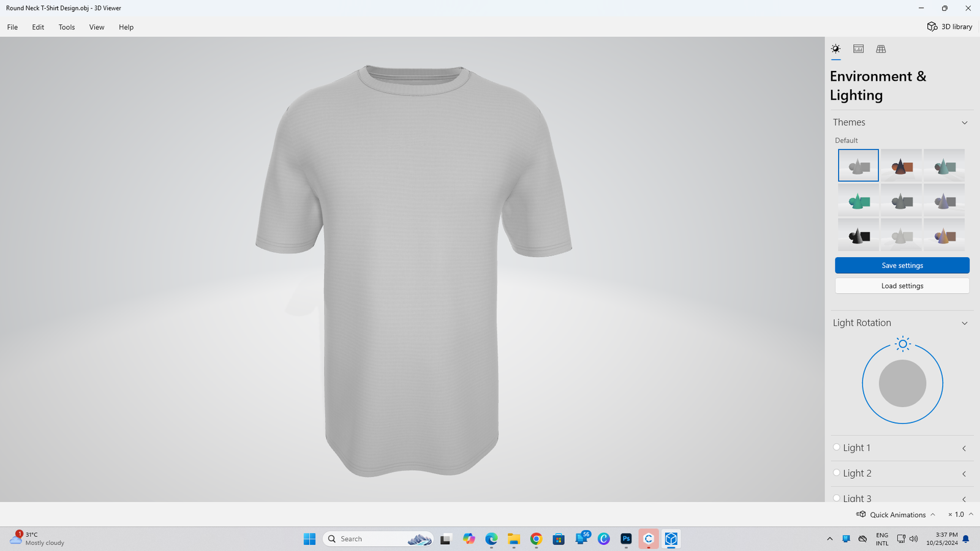980x551 pixels.
Task: Open the Help menu
Action: (126, 27)
